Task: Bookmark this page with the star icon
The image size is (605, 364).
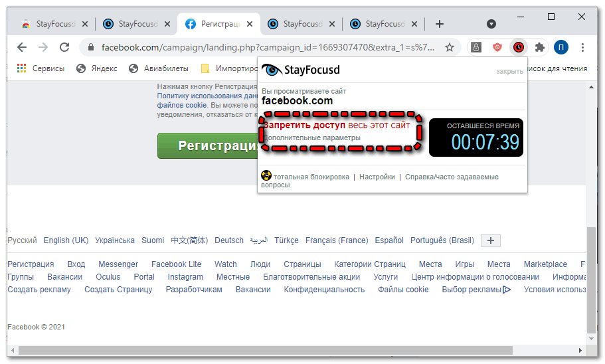Action: click(450, 47)
